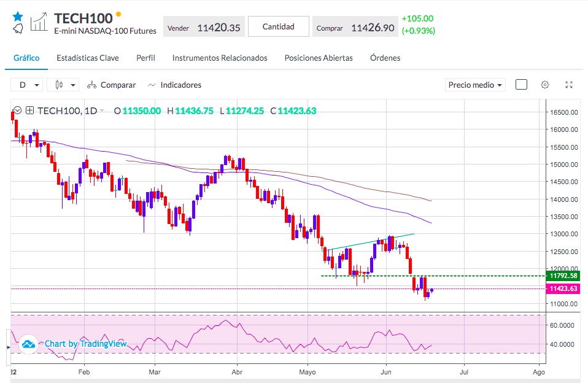The width and height of the screenshot is (588, 383).
Task: Toggle the square checkbox in chart toolbar
Action: coord(521,85)
